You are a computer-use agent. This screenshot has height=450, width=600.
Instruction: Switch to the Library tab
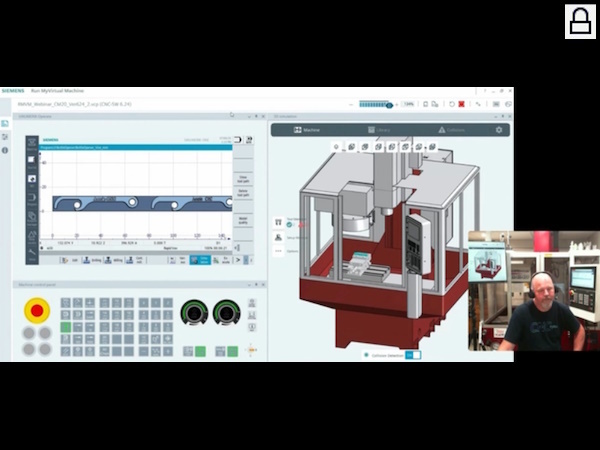coord(379,130)
